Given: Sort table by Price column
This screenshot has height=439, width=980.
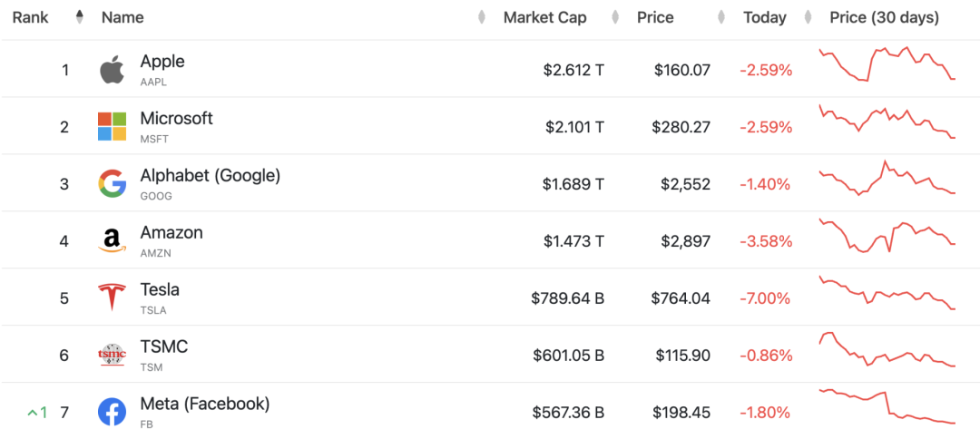Looking at the screenshot, I should pyautogui.click(x=654, y=17).
